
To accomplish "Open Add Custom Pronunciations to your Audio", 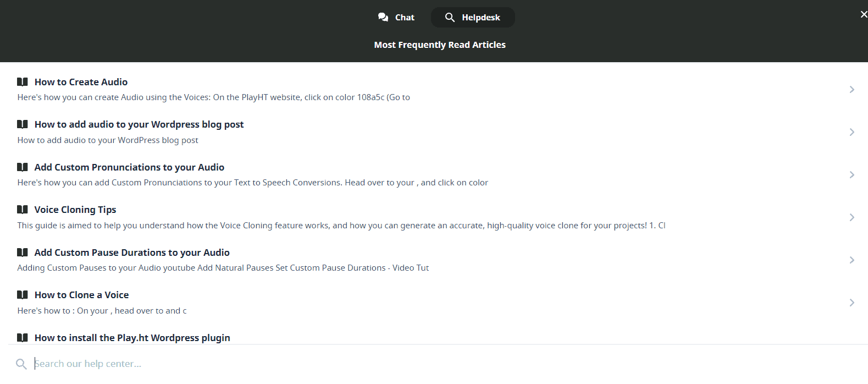I will (x=129, y=167).
